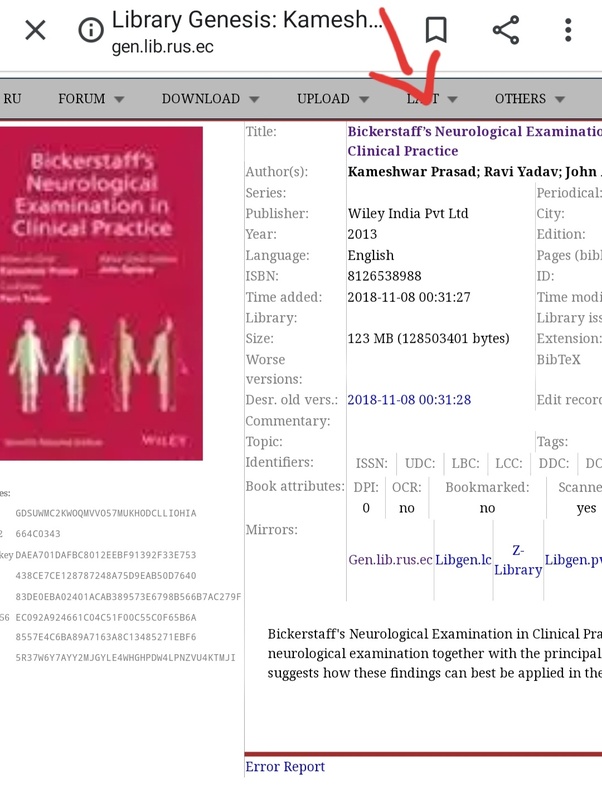The image size is (602, 803).
Task: Tap the share icon
Action: [x=506, y=30]
